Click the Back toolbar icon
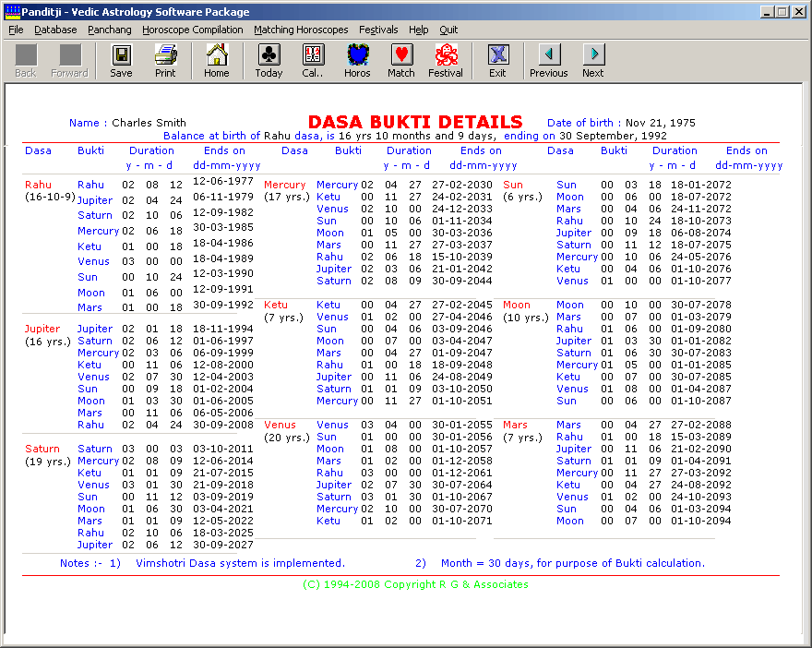Viewport: 812px width, 648px height. [x=26, y=55]
